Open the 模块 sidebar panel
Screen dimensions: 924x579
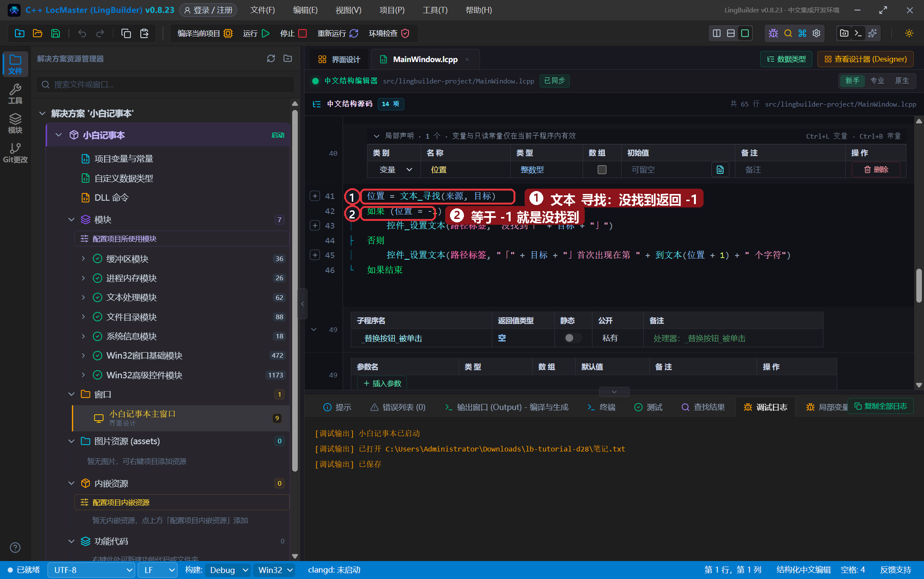click(15, 124)
